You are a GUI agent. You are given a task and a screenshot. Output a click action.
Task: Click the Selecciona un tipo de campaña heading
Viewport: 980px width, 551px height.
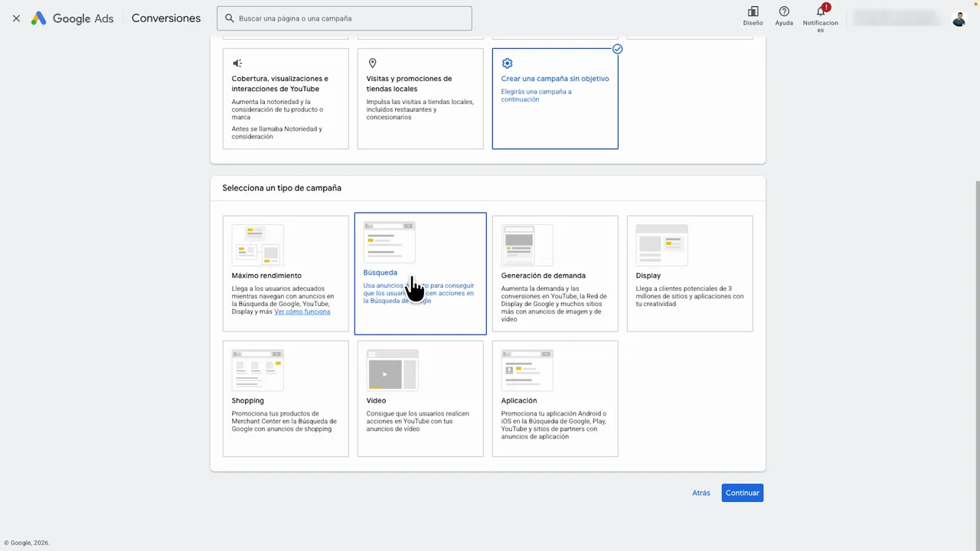pyautogui.click(x=282, y=187)
